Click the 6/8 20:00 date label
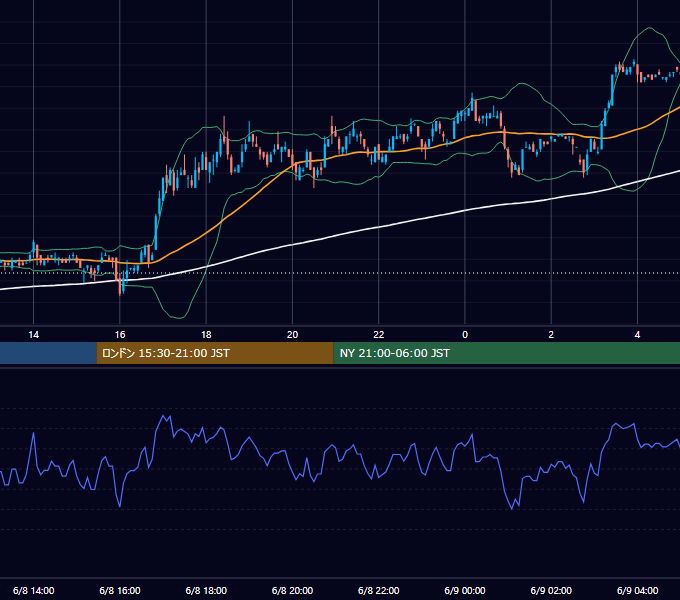680x600 pixels. (292, 590)
